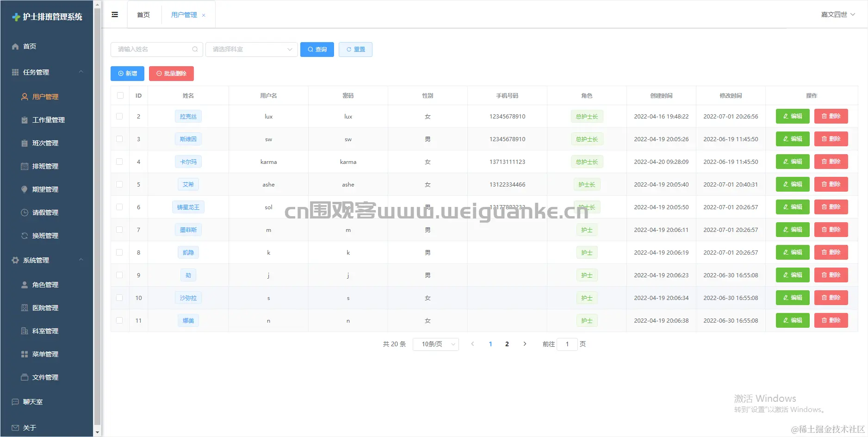This screenshot has width=868, height=437.
Task: Toggle the select-all checkbox in table header
Action: (120, 95)
